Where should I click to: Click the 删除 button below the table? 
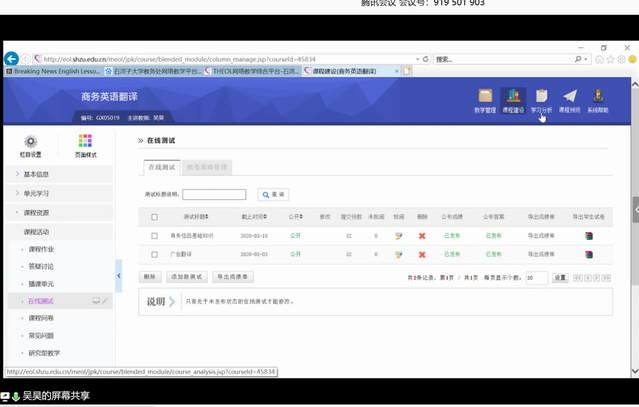coord(150,277)
